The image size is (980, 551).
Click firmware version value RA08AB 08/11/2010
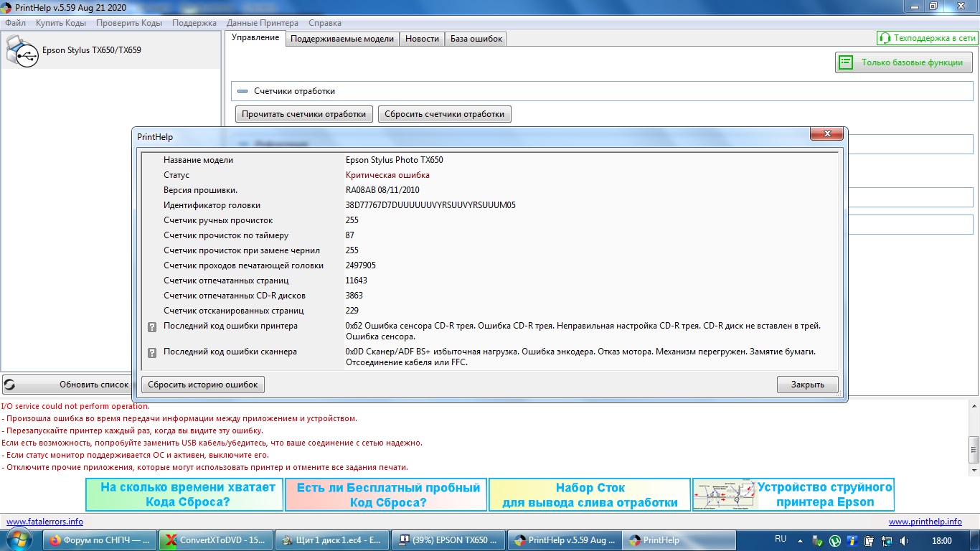point(382,190)
